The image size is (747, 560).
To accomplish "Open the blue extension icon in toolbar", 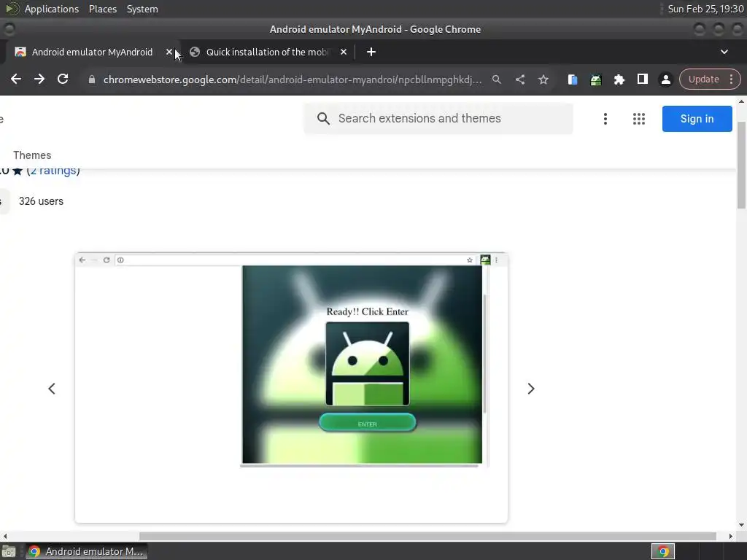I will pos(572,79).
